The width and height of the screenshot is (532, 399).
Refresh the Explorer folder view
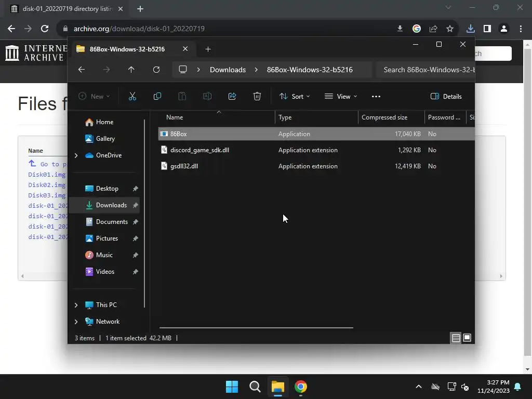click(156, 70)
